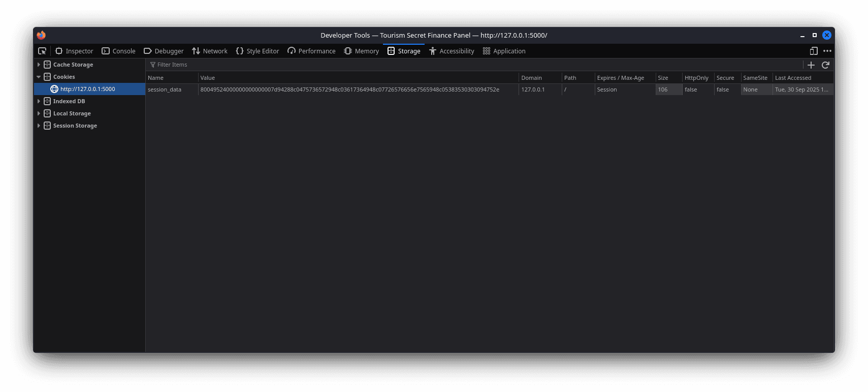This screenshot has height=392, width=868.
Task: Expand the Local Storage tree node
Action: pos(39,113)
